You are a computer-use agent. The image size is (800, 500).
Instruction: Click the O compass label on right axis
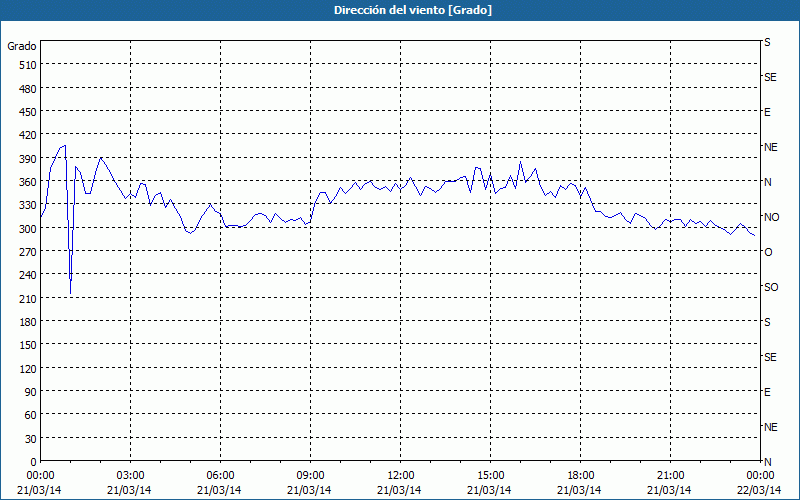point(768,253)
